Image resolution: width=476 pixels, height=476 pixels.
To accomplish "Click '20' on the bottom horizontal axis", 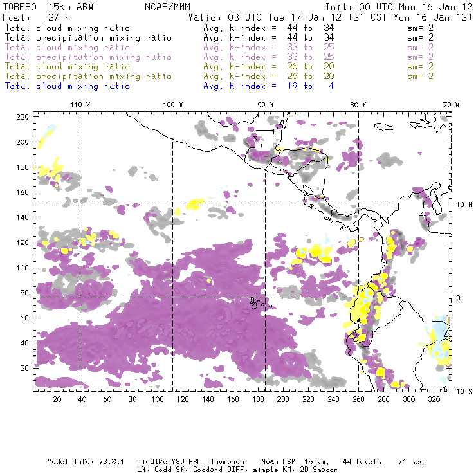I will click(x=57, y=399).
